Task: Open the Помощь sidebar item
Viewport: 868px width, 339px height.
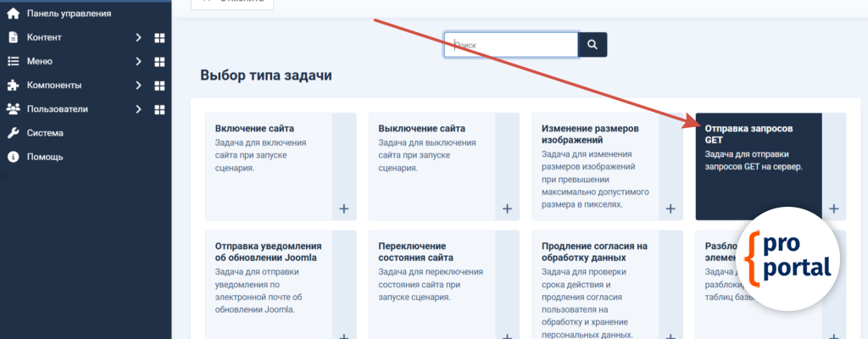Action: pos(44,157)
